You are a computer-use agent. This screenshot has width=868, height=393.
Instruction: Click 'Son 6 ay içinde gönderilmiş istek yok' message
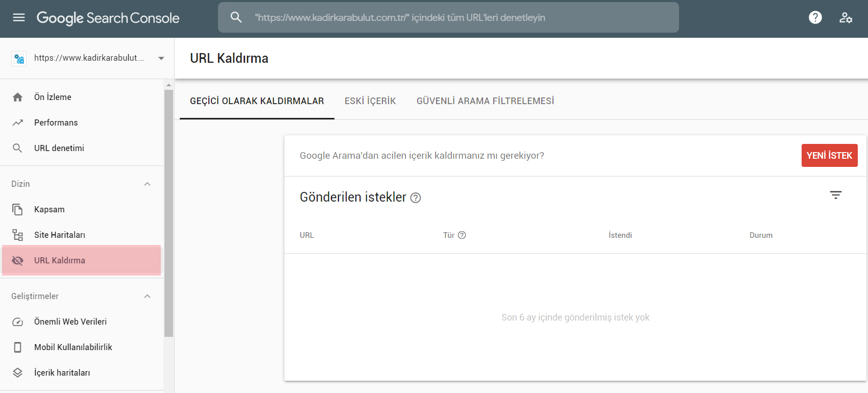[x=575, y=317]
